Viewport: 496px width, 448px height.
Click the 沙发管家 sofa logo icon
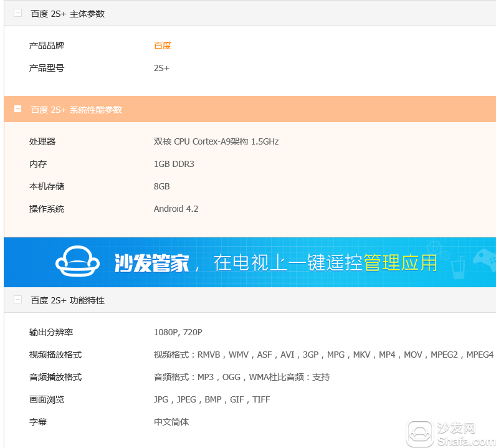click(x=77, y=261)
